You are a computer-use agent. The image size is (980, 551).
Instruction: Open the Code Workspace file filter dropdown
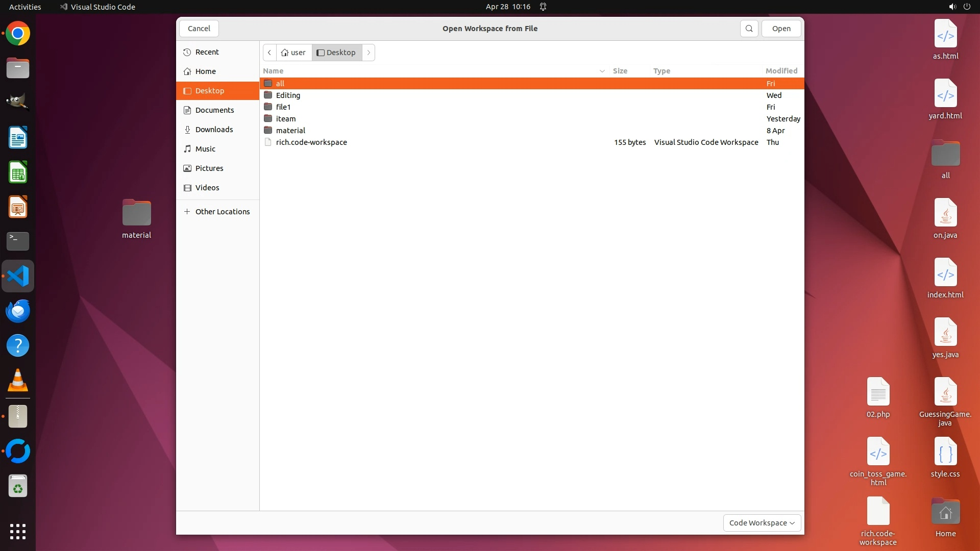pyautogui.click(x=762, y=523)
